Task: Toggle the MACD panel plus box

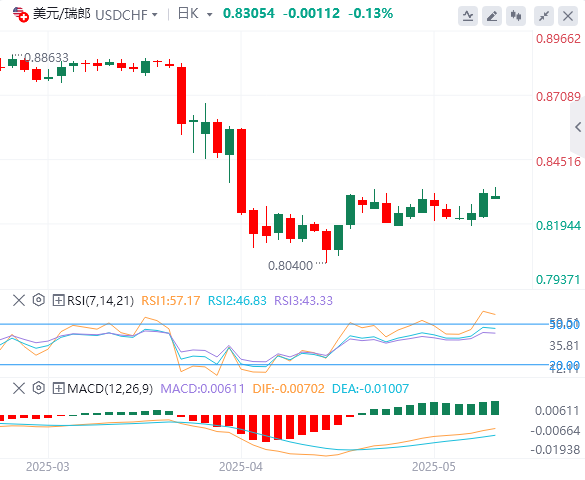Action: click(58, 388)
